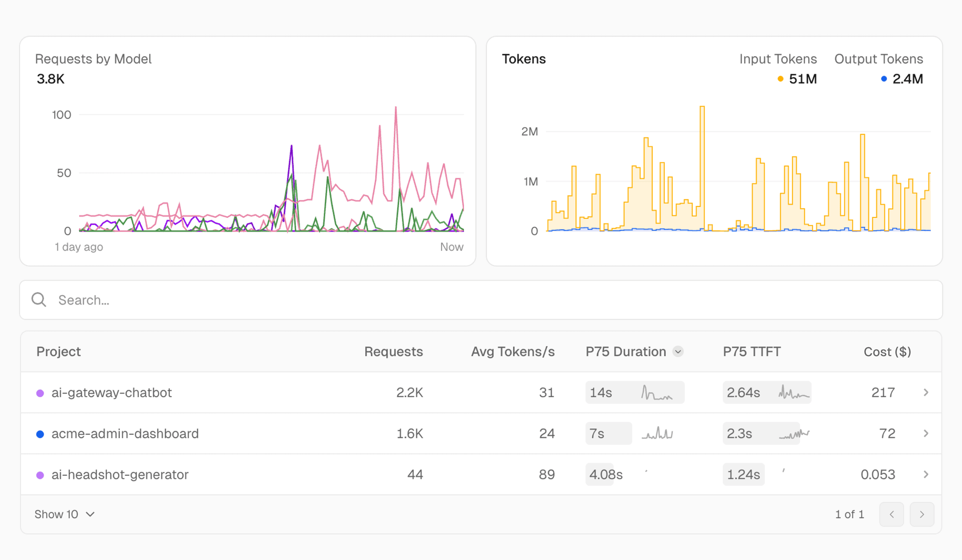Click the ai-gateway-chatbot duration sparkline
Viewport: 962px width, 560px height.
tap(656, 393)
